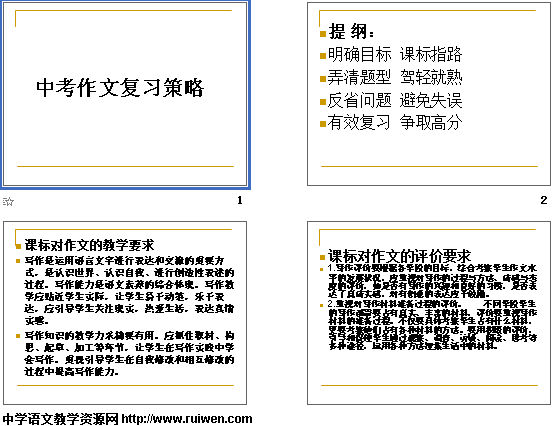Image resolution: width=552 pixels, height=426 pixels.
Task: Click the 中学语文教学资源网 footer text
Action: click(x=61, y=419)
